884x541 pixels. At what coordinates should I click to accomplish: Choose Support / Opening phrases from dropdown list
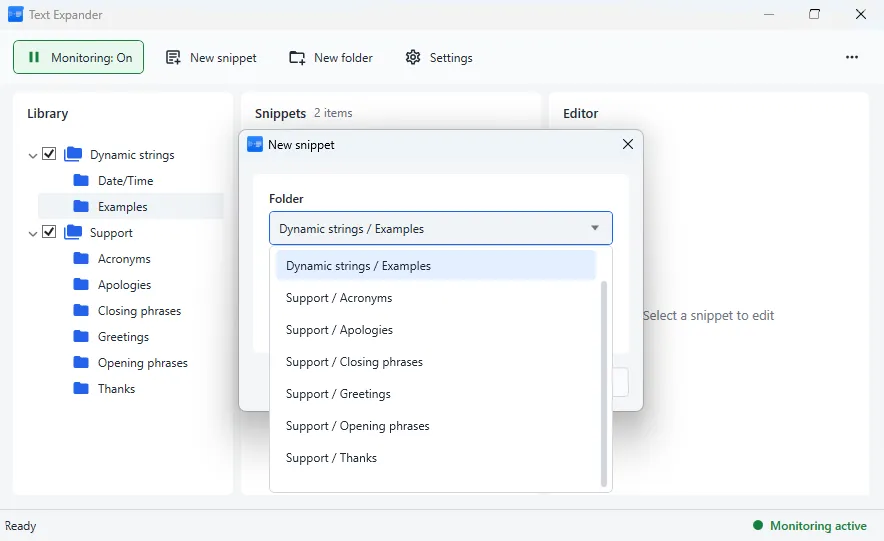(x=436, y=426)
